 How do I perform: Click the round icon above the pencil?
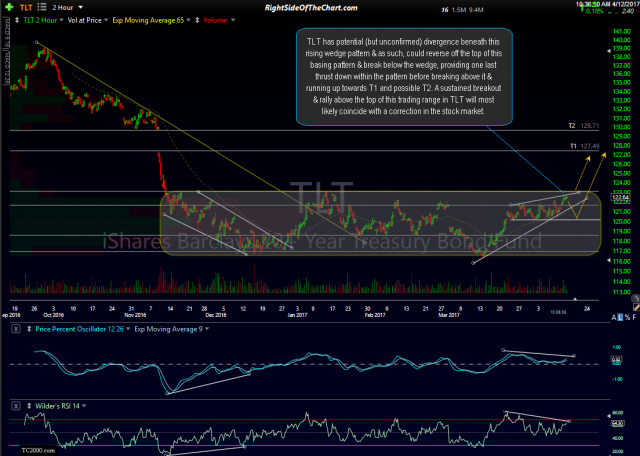636,298
